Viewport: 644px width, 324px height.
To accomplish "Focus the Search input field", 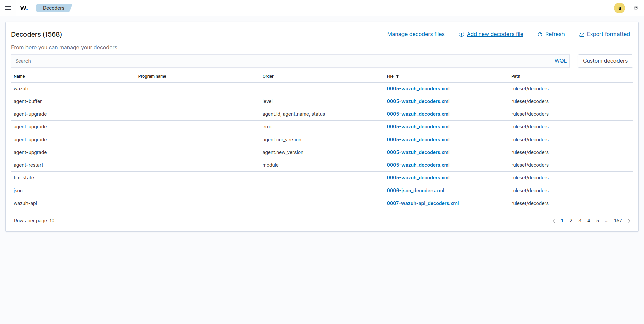I will [282, 61].
